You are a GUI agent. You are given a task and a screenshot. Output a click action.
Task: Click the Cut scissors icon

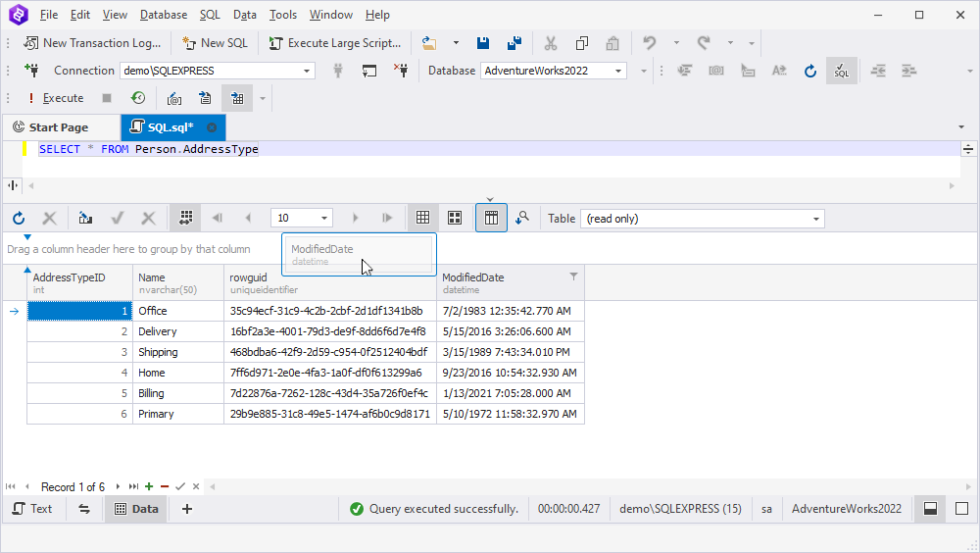tap(550, 43)
